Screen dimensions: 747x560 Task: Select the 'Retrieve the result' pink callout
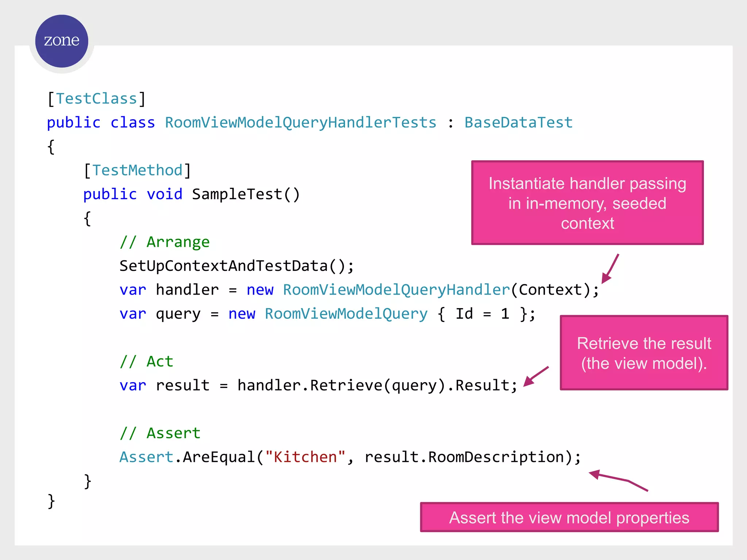pos(644,353)
